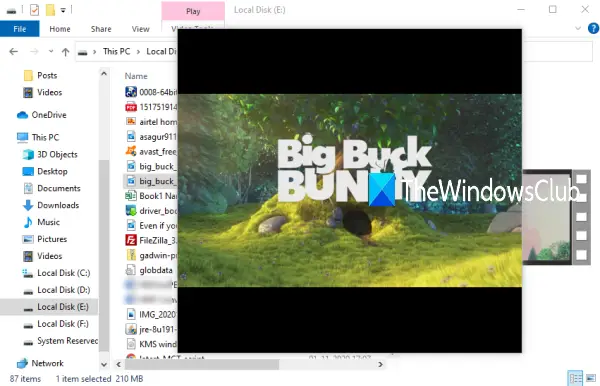Click the 3D Objects cube icon
The width and height of the screenshot is (600, 386).
(28, 154)
